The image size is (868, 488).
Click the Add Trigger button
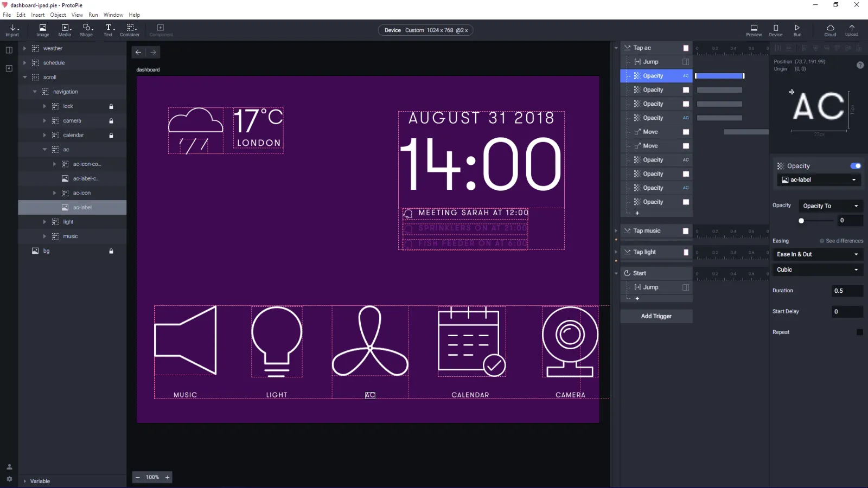pyautogui.click(x=656, y=316)
